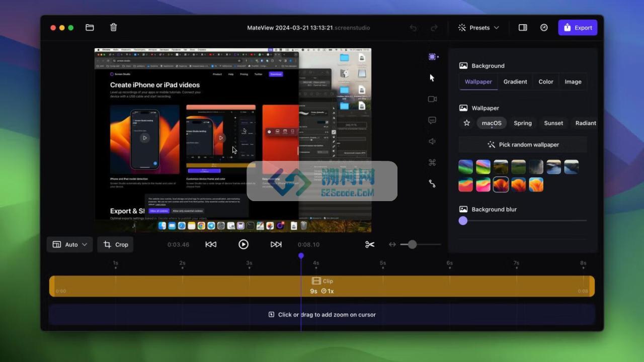Choose the last light orange wallpaper

(536, 185)
